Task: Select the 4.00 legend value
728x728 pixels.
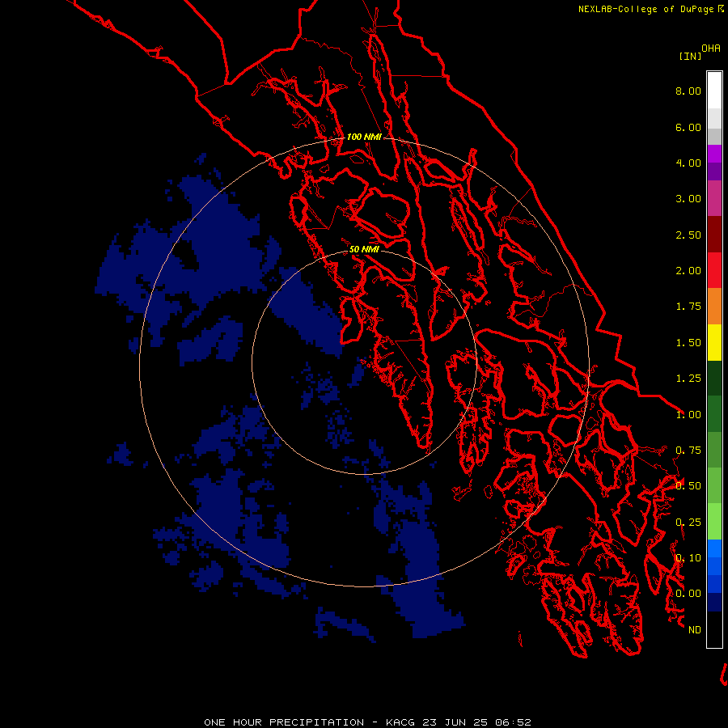Action: point(688,163)
